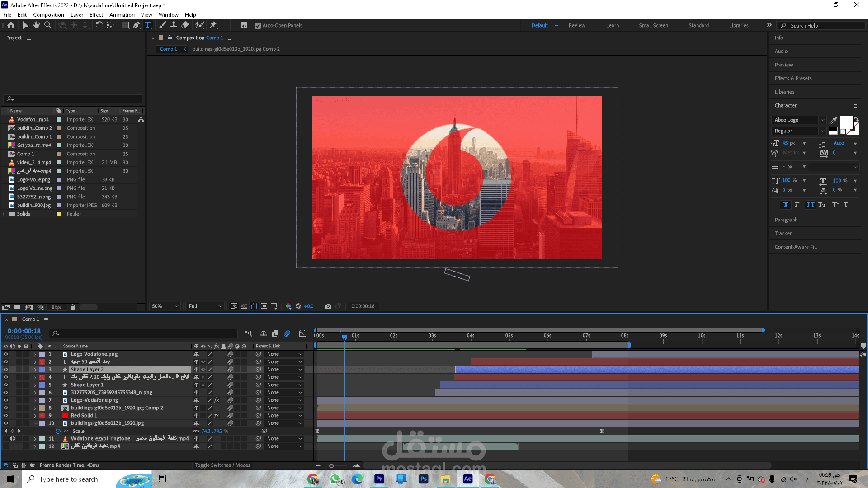Open the Graph Editor in timeline

click(x=302, y=334)
